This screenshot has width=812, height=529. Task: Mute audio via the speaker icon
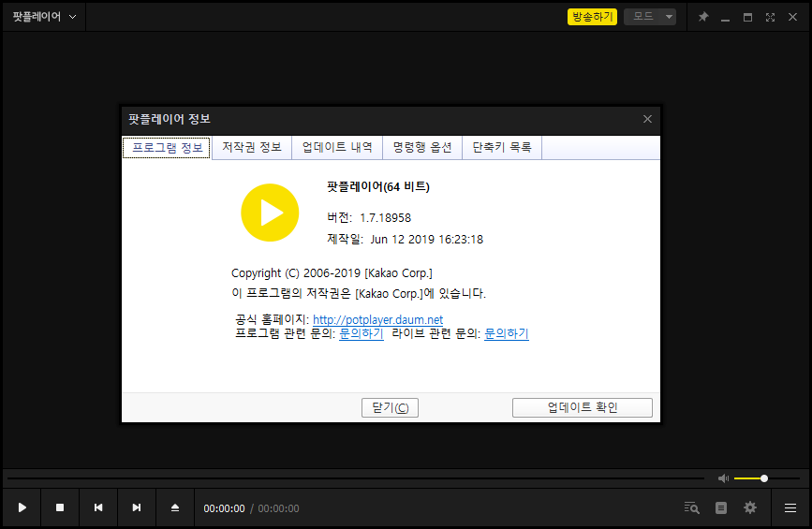[x=723, y=478]
